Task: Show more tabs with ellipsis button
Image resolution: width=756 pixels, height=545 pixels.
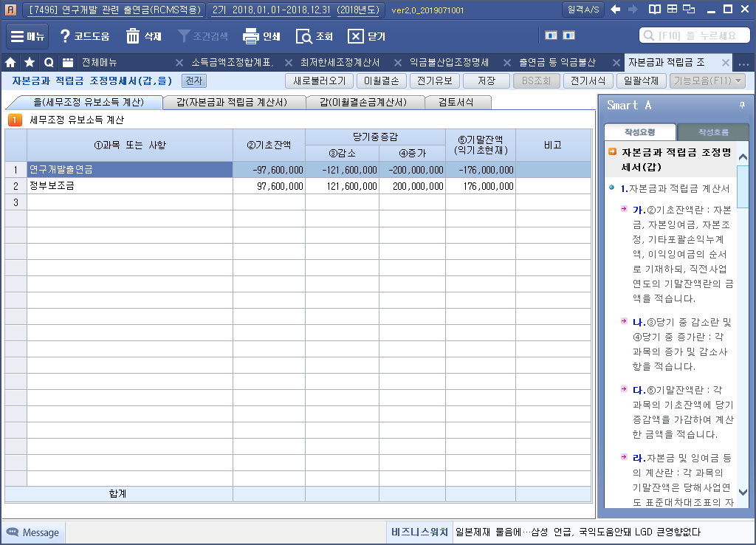Action: coord(743,64)
